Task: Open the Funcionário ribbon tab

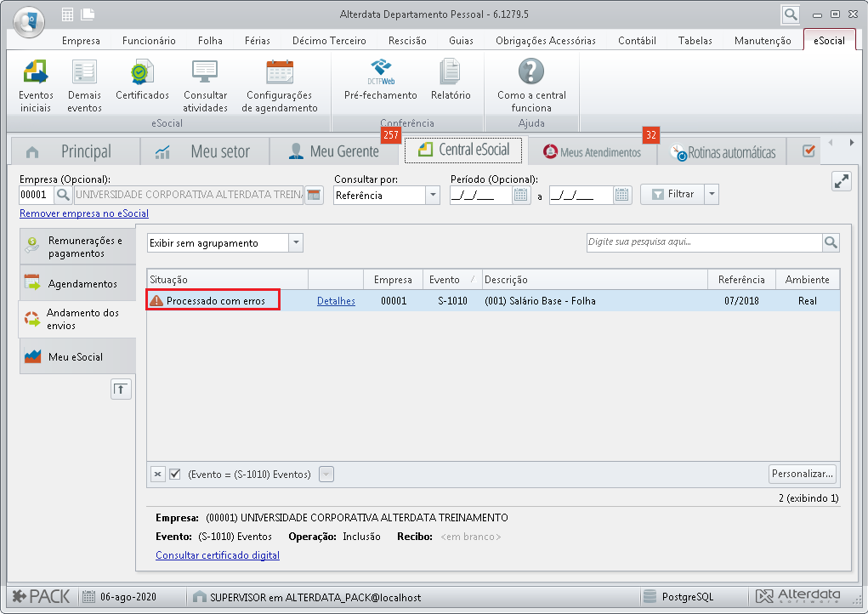Action: pyautogui.click(x=149, y=41)
